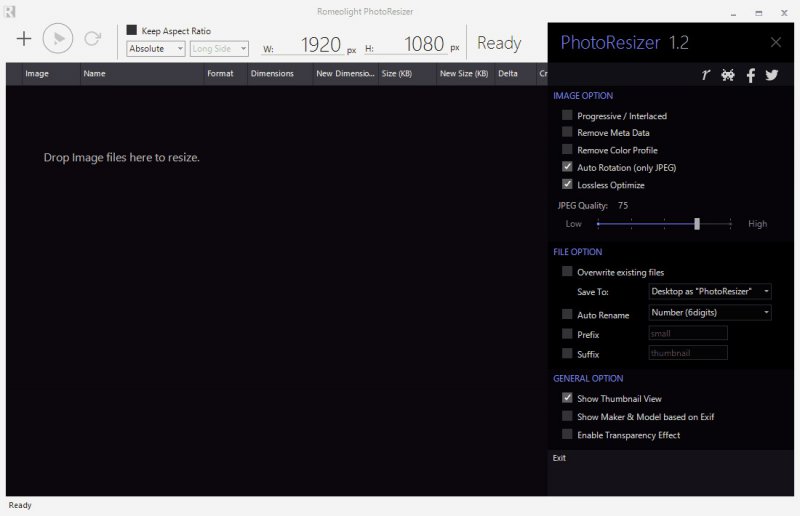800x516 pixels.
Task: Click the plus icon to add images
Action: coord(24,39)
